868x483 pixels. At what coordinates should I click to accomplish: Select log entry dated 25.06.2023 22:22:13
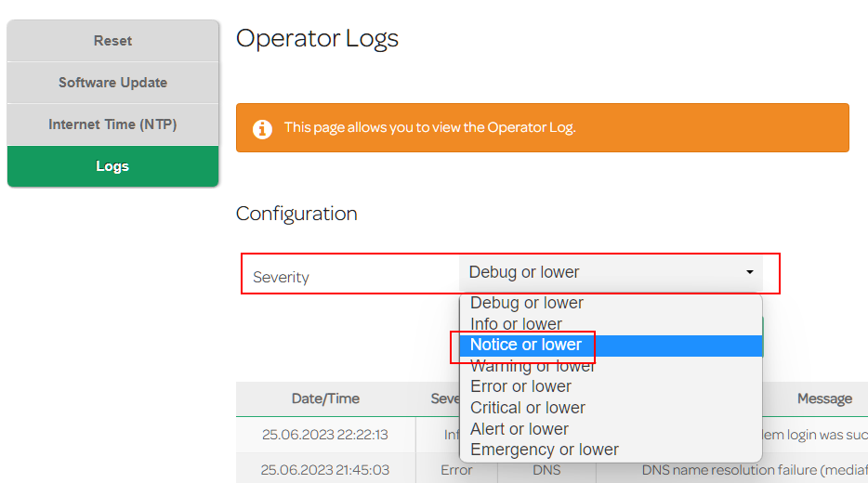point(325,434)
